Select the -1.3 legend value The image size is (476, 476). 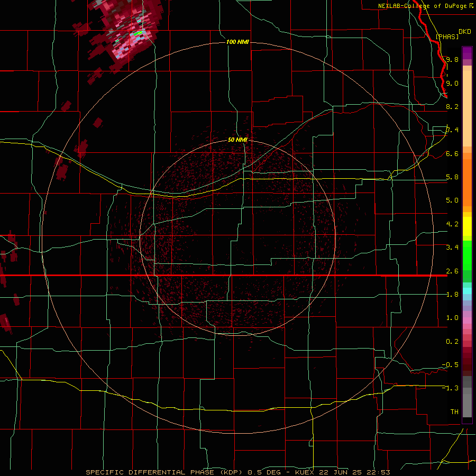click(450, 388)
